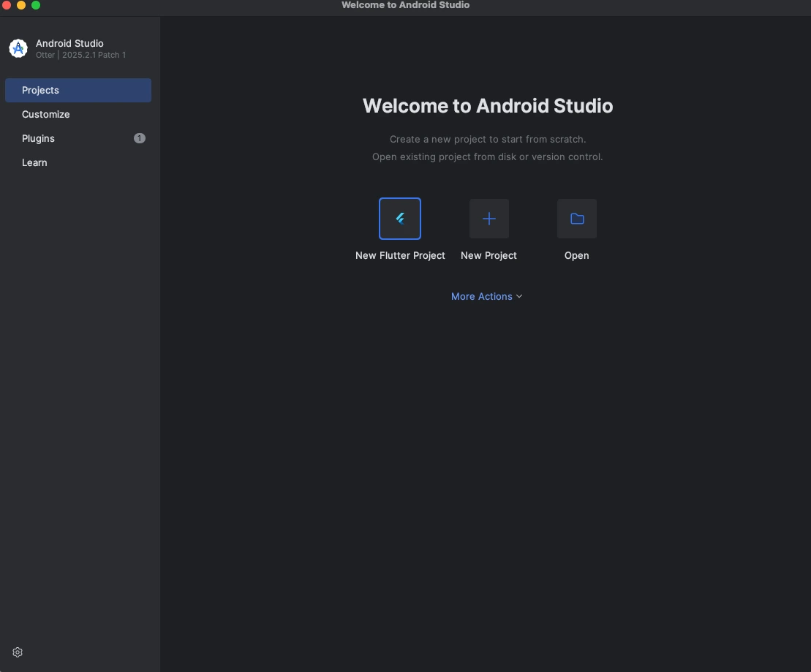Open the Plugins section
Viewport: 811px width, 672px height.
[x=38, y=138]
